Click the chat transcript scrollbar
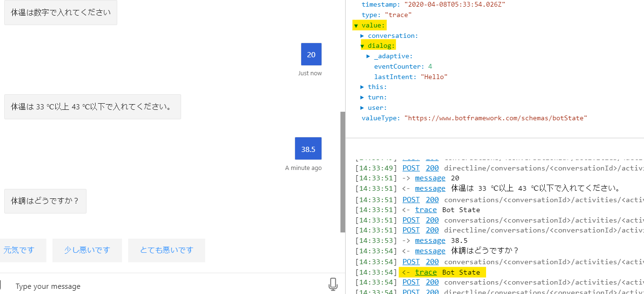This screenshot has width=644, height=294. [343, 172]
